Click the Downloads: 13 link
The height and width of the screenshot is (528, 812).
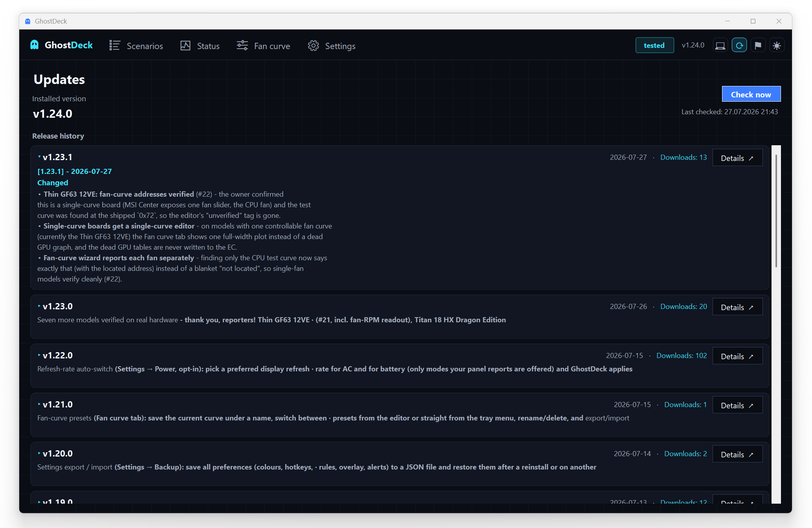[x=684, y=157]
